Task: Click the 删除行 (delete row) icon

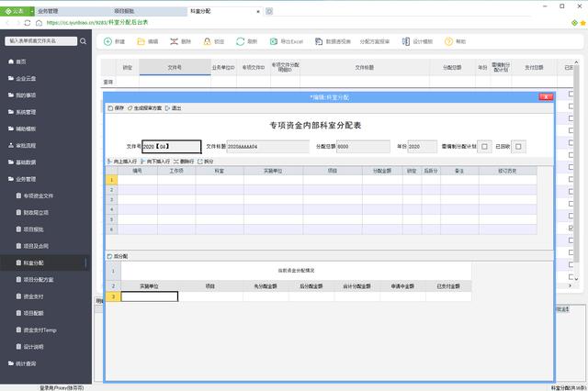Action: [x=175, y=162]
